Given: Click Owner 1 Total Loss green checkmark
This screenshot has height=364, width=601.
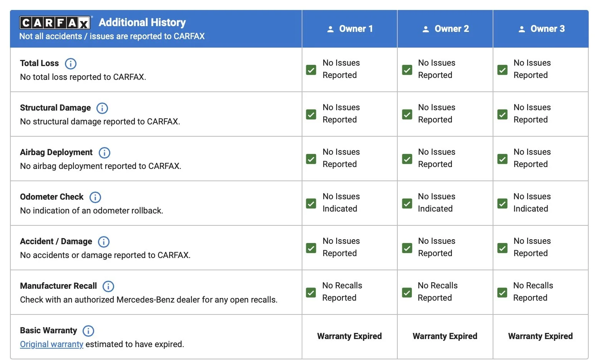Looking at the screenshot, I should coord(311,70).
